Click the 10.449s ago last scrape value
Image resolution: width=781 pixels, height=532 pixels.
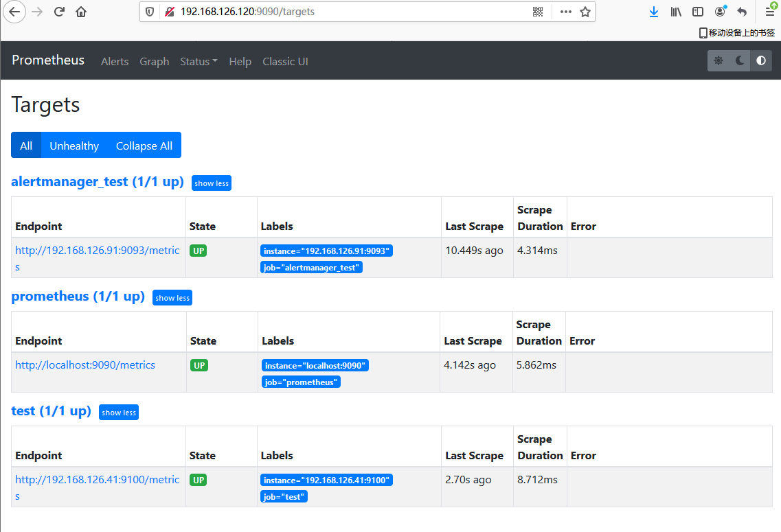[474, 251]
